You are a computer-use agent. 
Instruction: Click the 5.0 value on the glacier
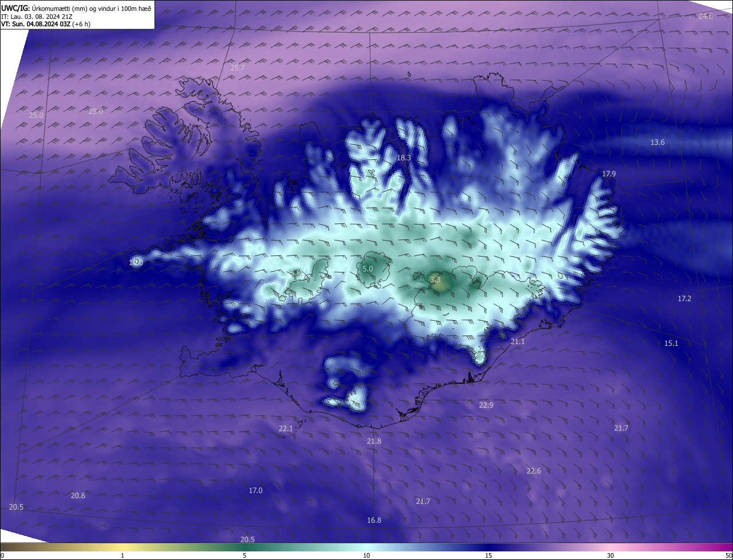click(x=368, y=269)
